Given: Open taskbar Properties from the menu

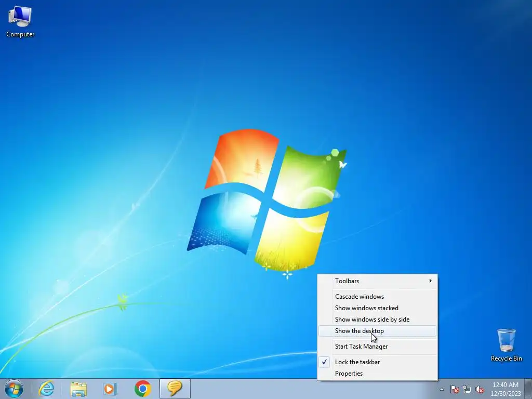Looking at the screenshot, I should coord(377,374).
